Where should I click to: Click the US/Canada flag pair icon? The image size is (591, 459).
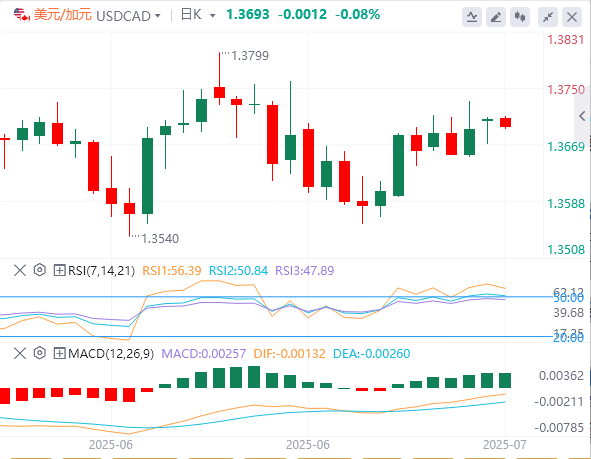[x=21, y=15]
